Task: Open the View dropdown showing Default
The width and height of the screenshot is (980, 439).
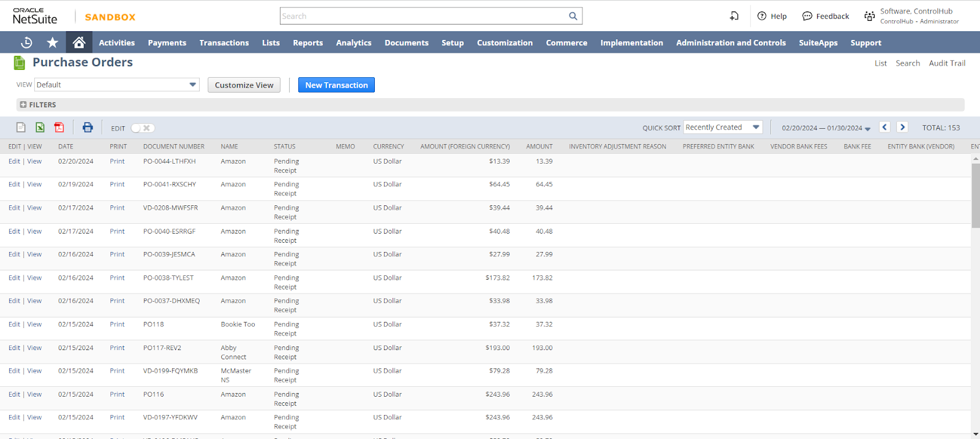Action: pos(117,85)
